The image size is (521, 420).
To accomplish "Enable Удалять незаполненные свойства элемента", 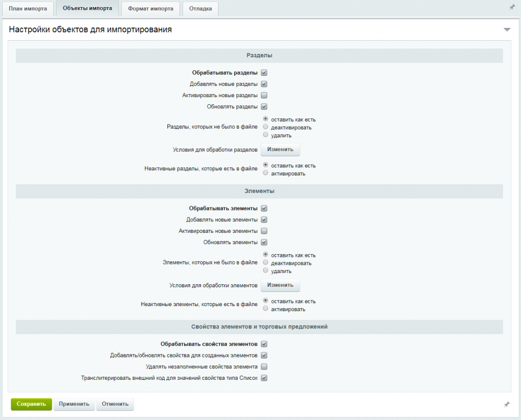I will pos(264,367).
